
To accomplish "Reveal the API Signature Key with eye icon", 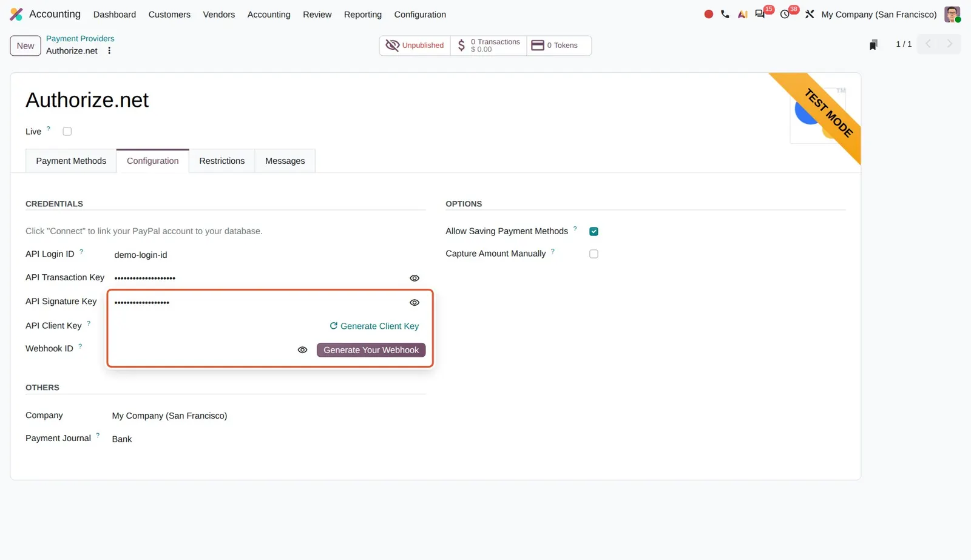I will [414, 302].
